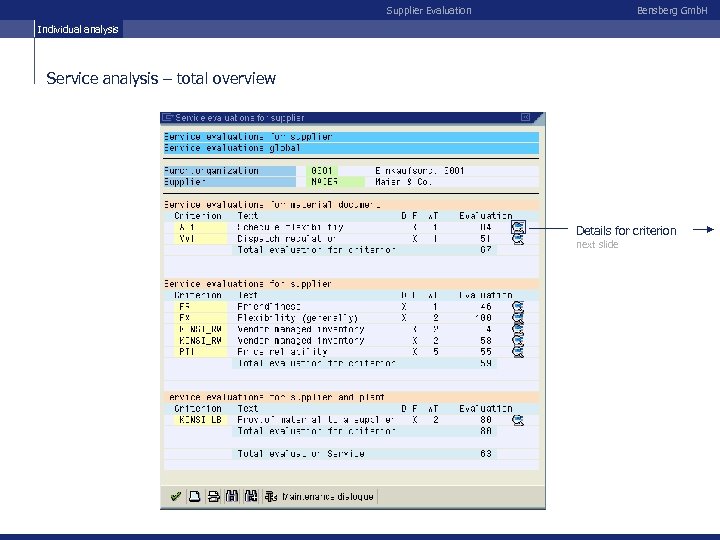This screenshot has height=540, width=720.
Task: Select the FX criterion cell
Action: click(x=200, y=318)
